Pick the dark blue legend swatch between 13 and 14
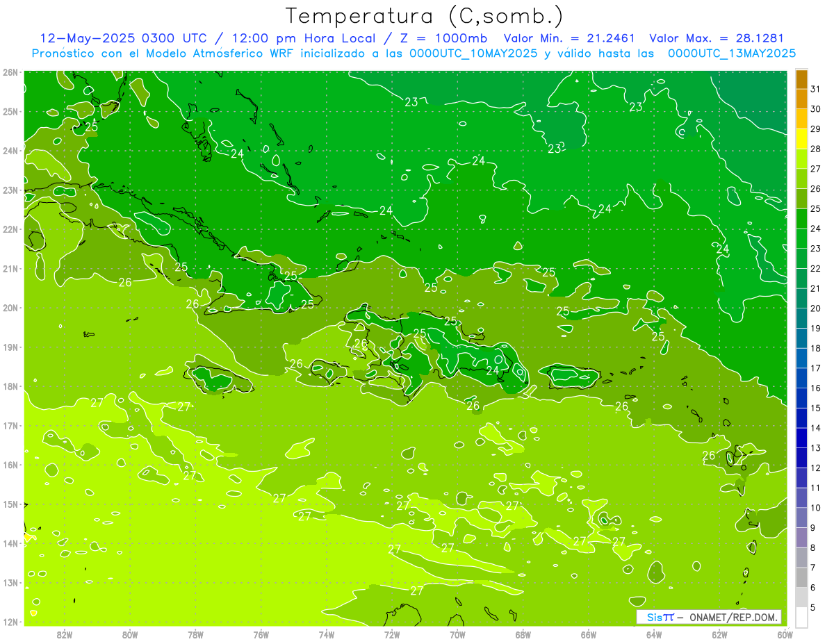Viewport: 834px width, 644px height. click(x=801, y=438)
